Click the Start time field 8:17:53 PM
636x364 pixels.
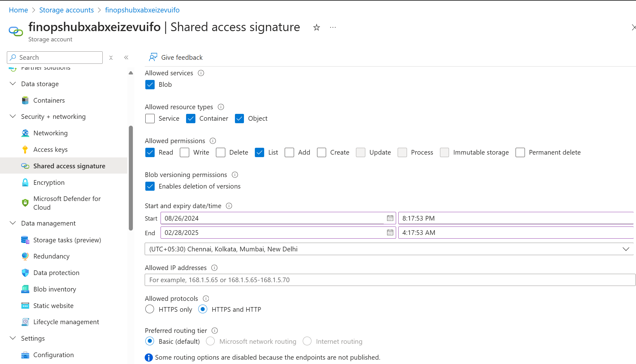point(516,218)
